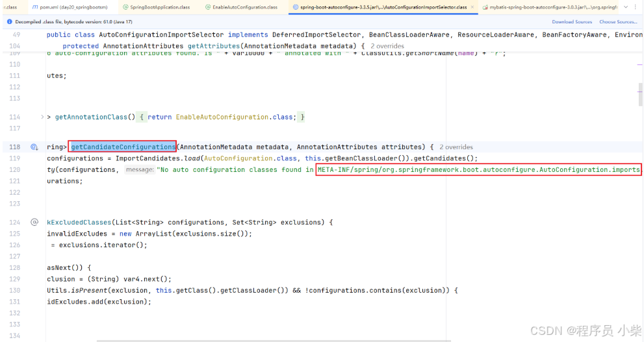
Task: Click the Download Sources link
Action: click(572, 21)
